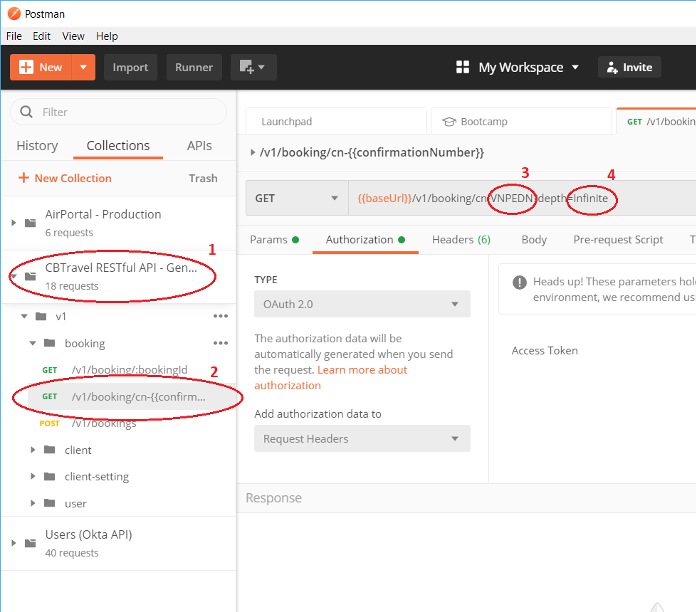Expand the client-setting folder arrow
The height and width of the screenshot is (612, 696).
click(x=33, y=476)
